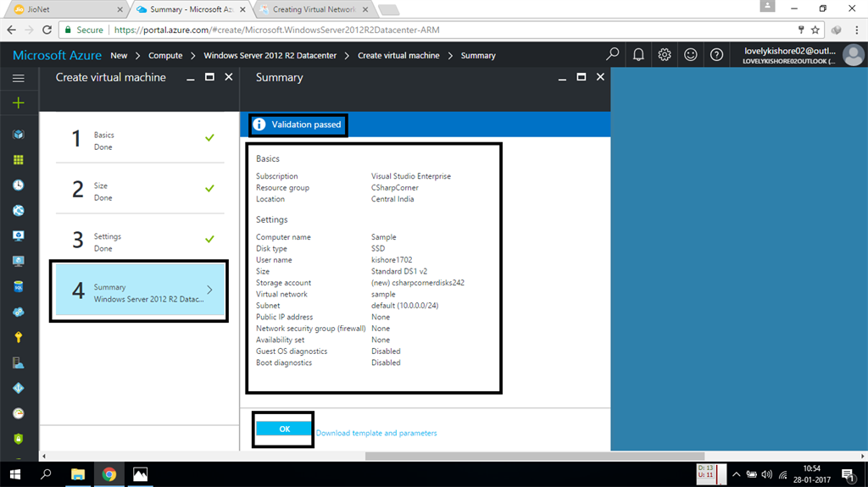
Task: Switch to Creating Virtual Network tab
Action: pyautogui.click(x=314, y=9)
